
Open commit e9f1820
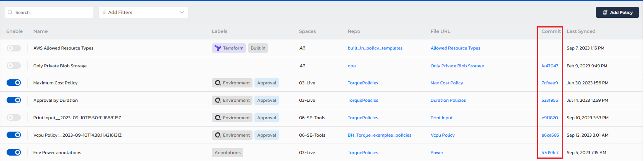coord(550,118)
